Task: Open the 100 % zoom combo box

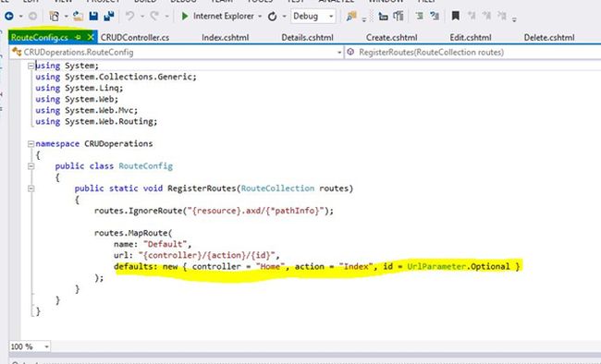Action: click(x=30, y=346)
